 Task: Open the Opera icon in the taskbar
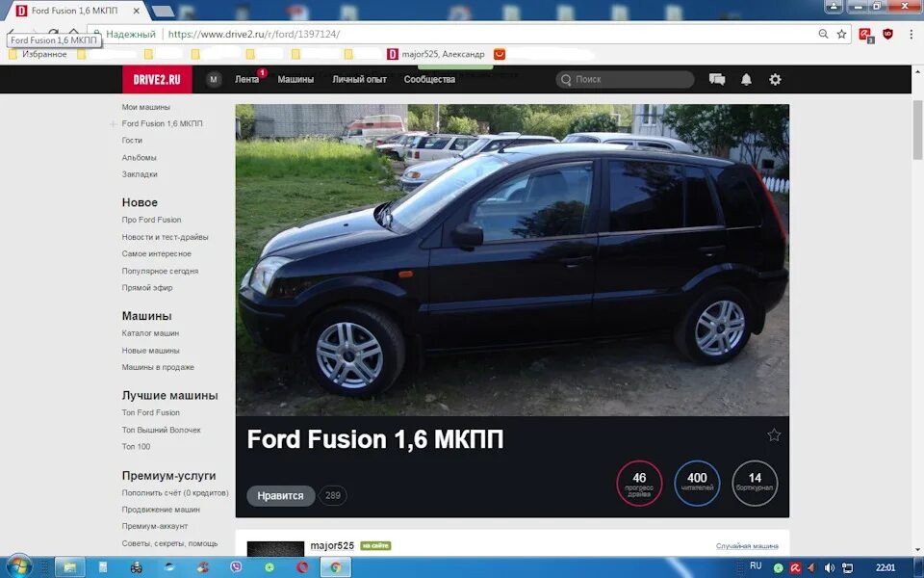(x=302, y=567)
